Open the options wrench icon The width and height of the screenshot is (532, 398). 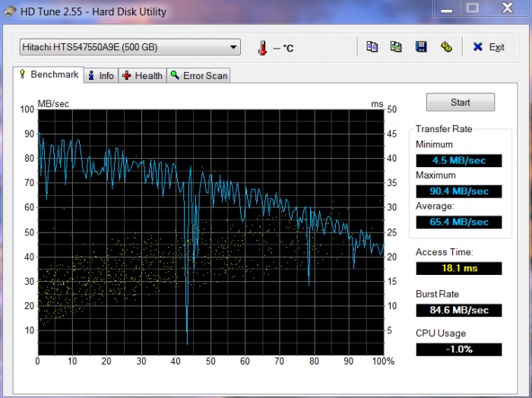(x=446, y=47)
